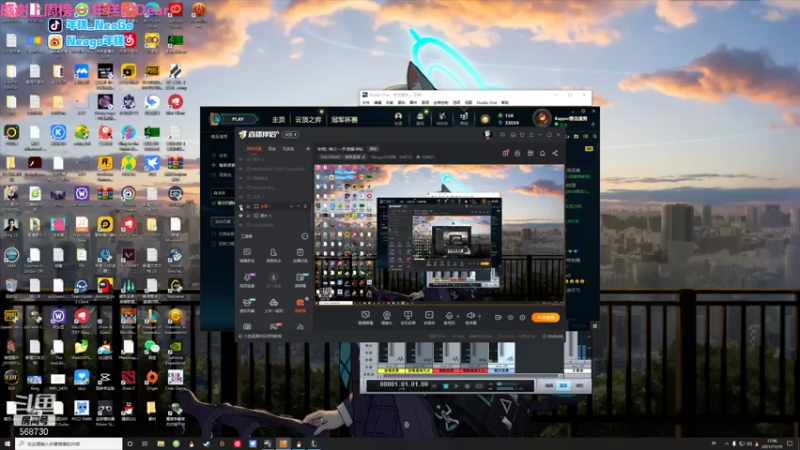
Task: Switch to second scene tab in streaming app
Action: 272,149
